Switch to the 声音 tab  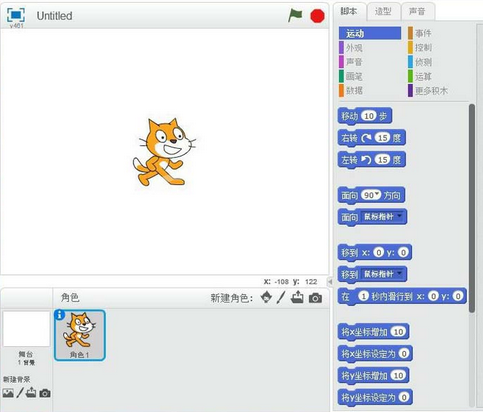tap(417, 12)
